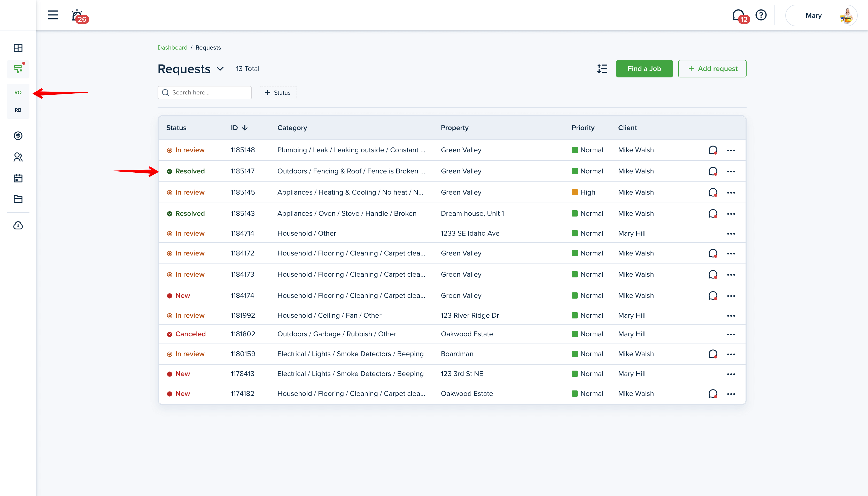Open the files folder icon in sidebar
Screen dimensions: 868x496
pyautogui.click(x=18, y=199)
